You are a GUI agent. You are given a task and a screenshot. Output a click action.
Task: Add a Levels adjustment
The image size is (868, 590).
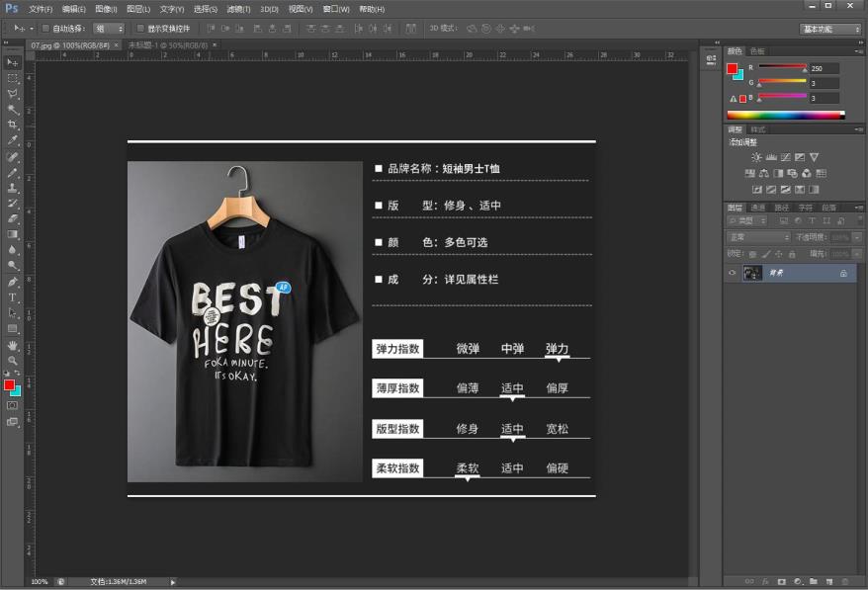point(771,157)
